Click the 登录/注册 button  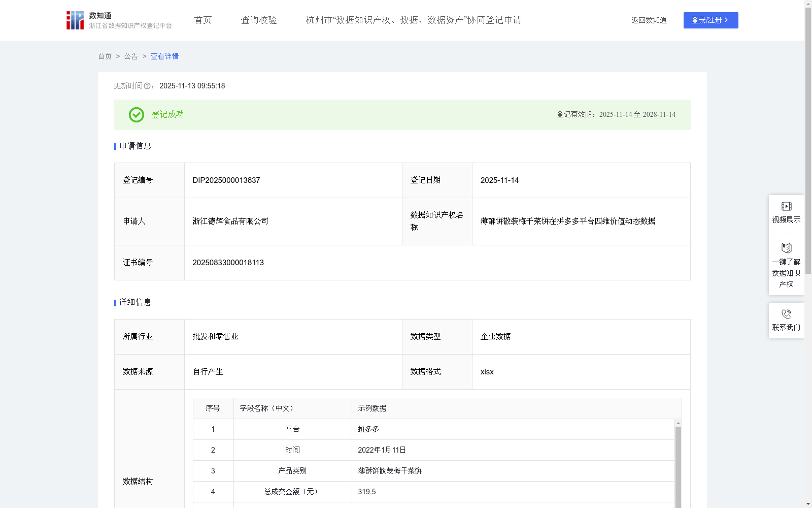(x=710, y=20)
